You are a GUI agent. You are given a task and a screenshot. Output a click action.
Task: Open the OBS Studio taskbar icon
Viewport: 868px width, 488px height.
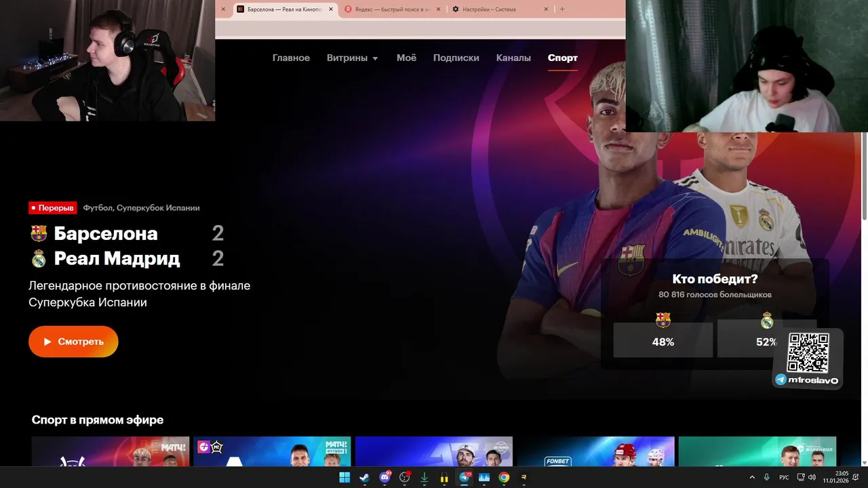(x=405, y=477)
